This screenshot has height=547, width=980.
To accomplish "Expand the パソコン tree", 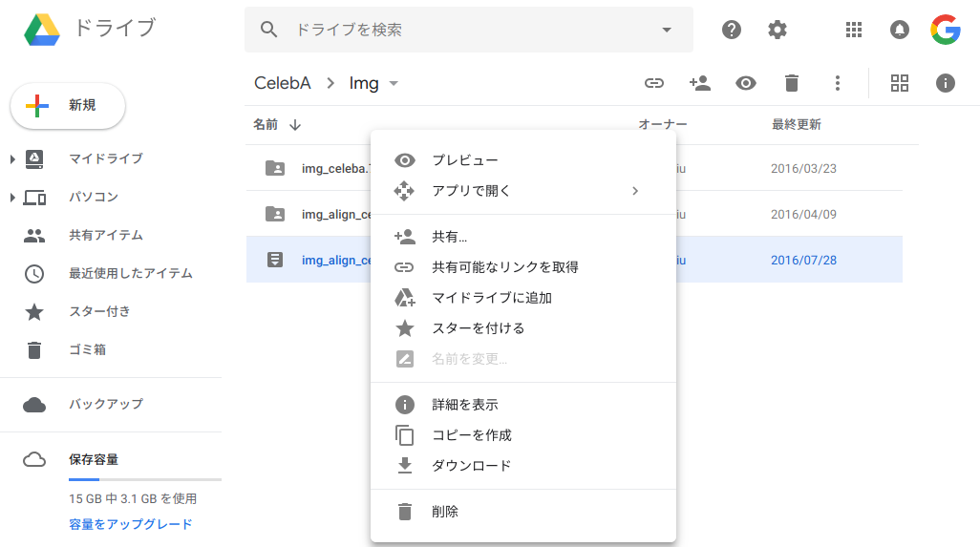I will coord(12,198).
